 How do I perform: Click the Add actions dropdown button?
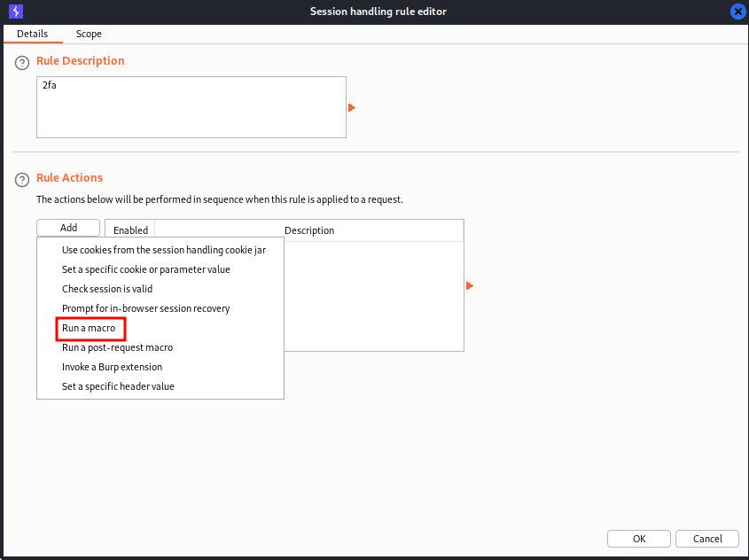tap(68, 228)
